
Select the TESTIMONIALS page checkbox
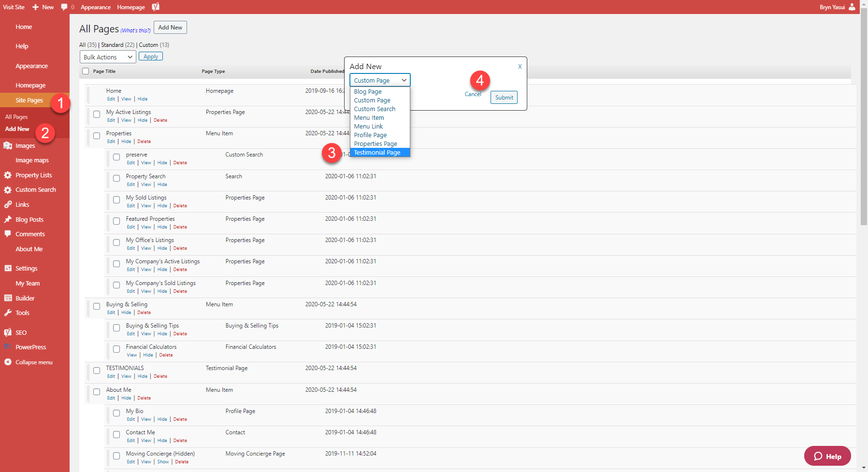pos(97,371)
